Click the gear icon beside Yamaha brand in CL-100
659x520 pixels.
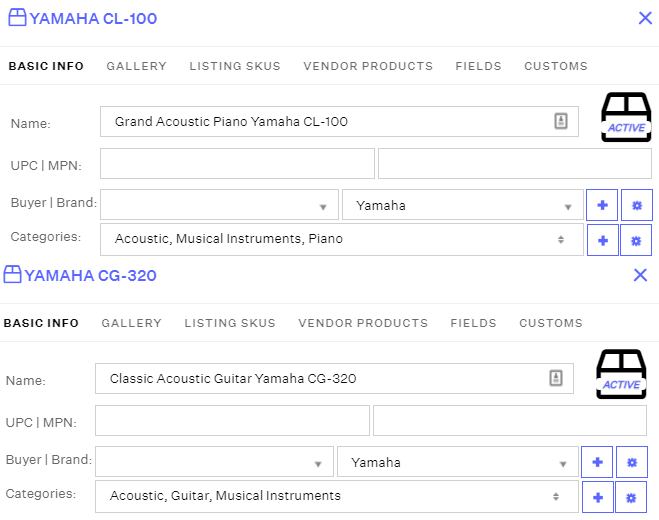tap(636, 205)
